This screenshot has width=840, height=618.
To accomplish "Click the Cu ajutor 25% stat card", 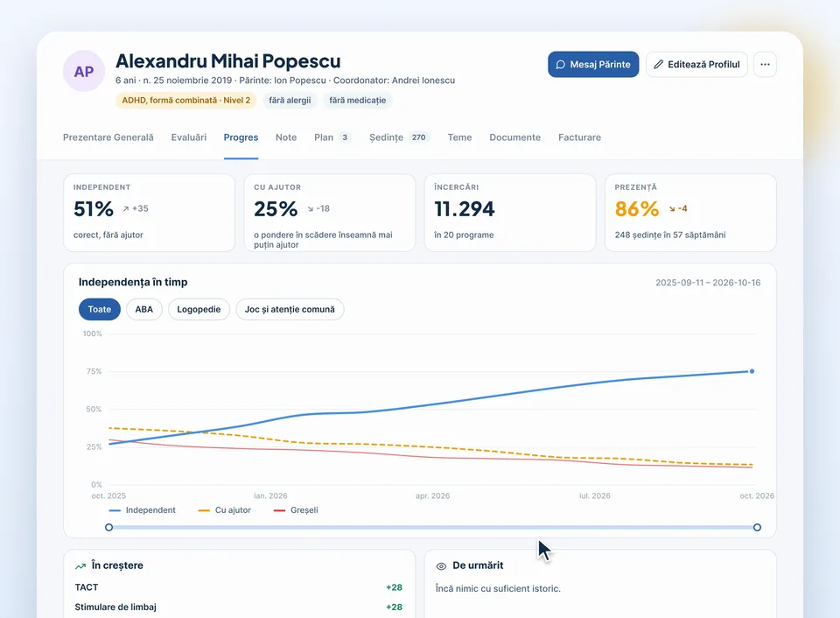I will pyautogui.click(x=330, y=213).
